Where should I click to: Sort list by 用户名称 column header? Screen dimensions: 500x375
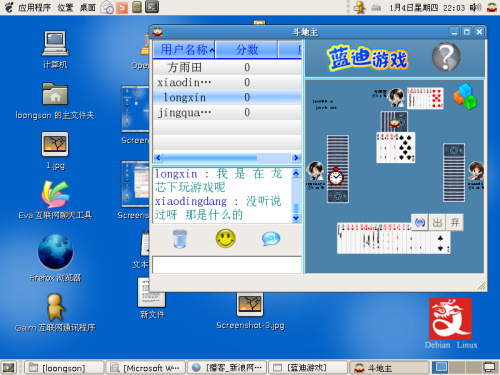tap(184, 50)
